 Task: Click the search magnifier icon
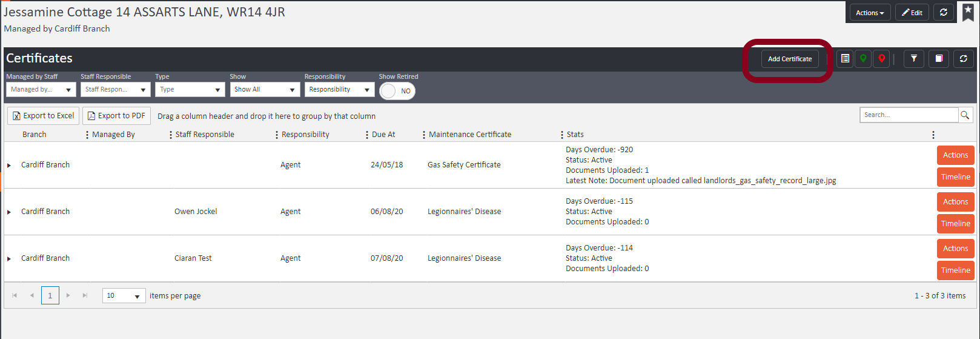(x=965, y=115)
